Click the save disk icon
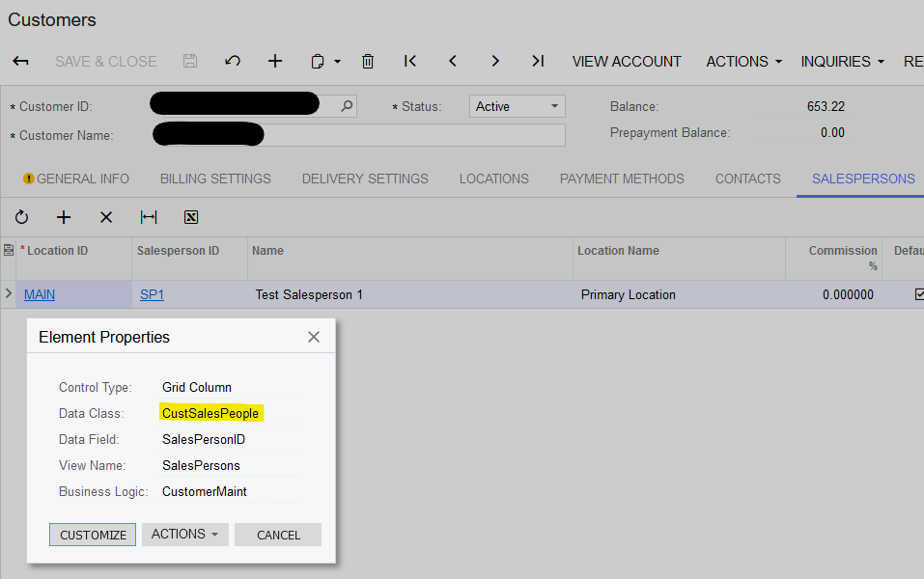The height and width of the screenshot is (579, 924). pyautogui.click(x=190, y=61)
